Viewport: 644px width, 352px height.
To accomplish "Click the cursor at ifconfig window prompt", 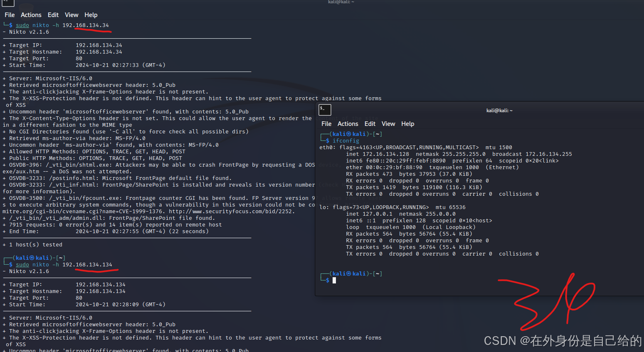I will point(334,281).
